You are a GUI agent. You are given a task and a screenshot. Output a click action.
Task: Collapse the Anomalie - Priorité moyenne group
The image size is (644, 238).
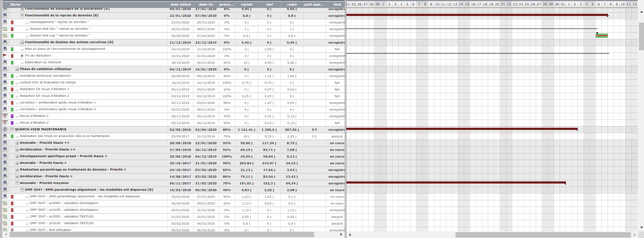click(17, 183)
